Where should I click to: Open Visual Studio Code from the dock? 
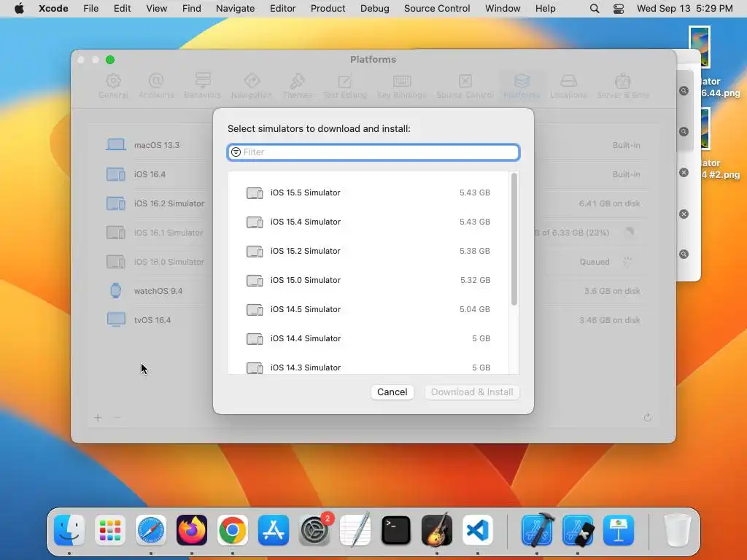click(x=477, y=530)
